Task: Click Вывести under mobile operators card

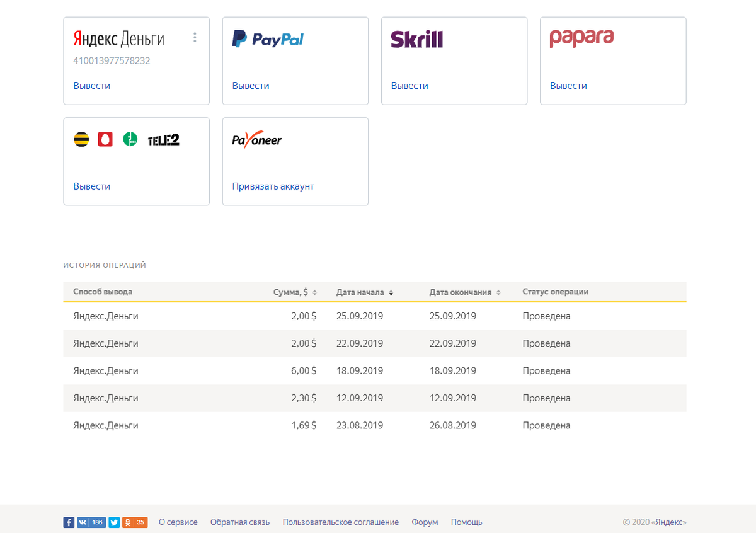Action: point(92,186)
